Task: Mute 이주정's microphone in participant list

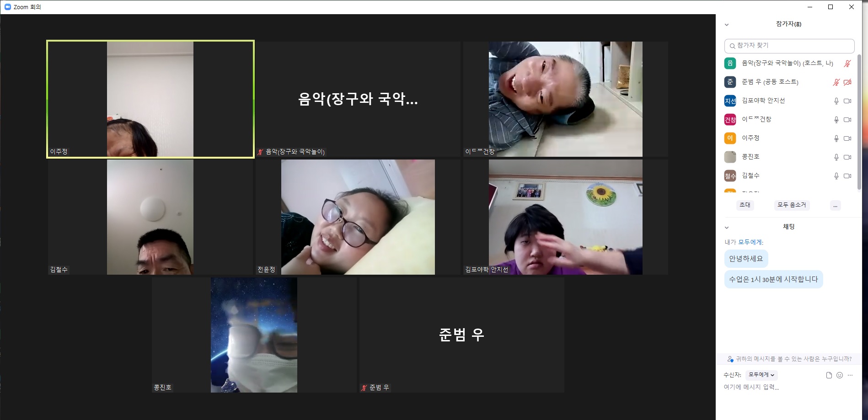Action: coord(836,138)
